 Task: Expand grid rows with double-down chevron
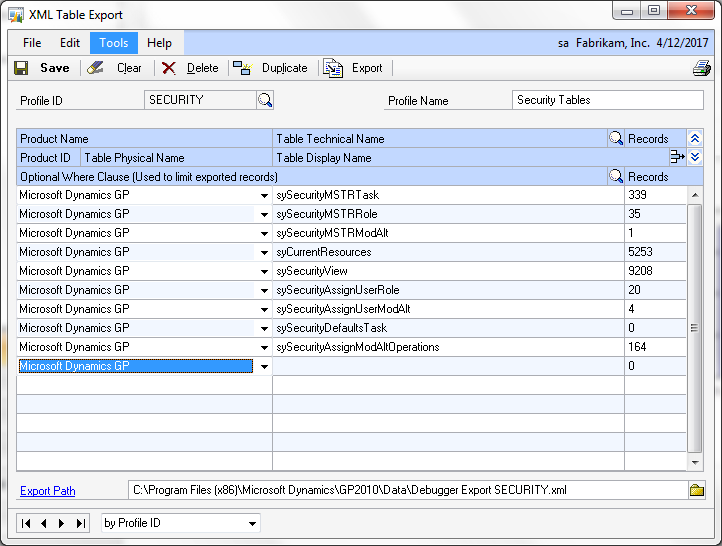pos(695,157)
